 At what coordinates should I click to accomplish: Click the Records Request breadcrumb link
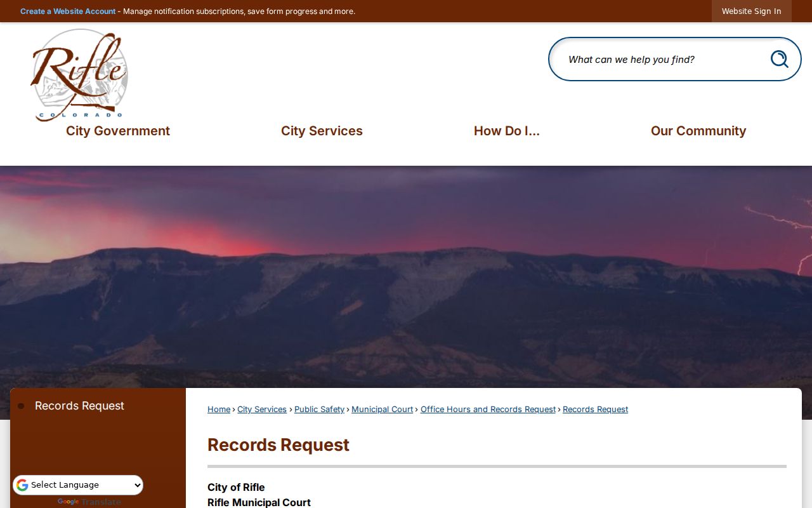[595, 410]
